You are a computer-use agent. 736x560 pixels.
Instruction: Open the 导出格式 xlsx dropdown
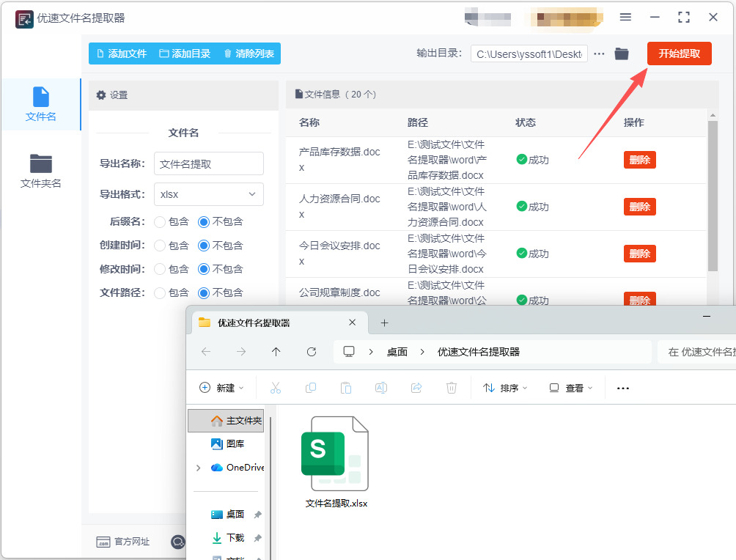(x=208, y=194)
